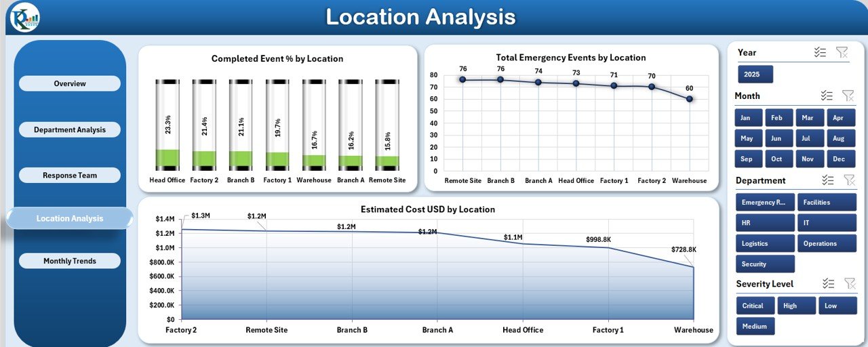The image size is (868, 347).
Task: Enable multi-select on Severity Level slicer
Action: 827,283
